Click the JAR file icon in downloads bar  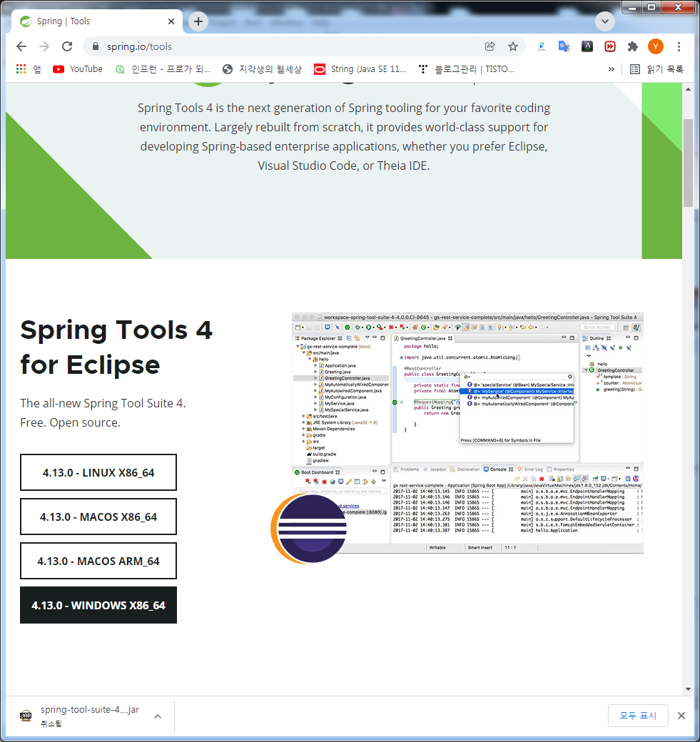26,716
